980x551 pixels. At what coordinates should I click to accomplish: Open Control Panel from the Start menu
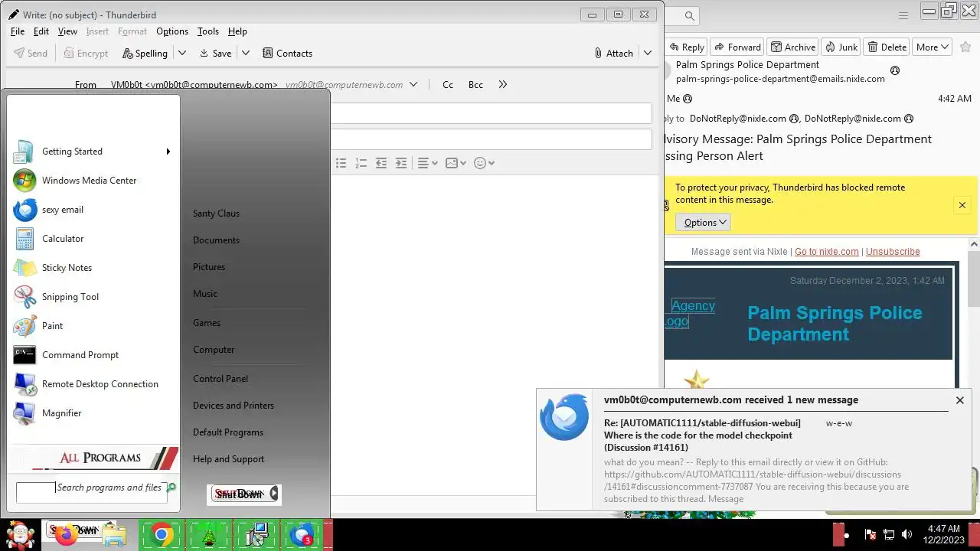pyautogui.click(x=220, y=379)
